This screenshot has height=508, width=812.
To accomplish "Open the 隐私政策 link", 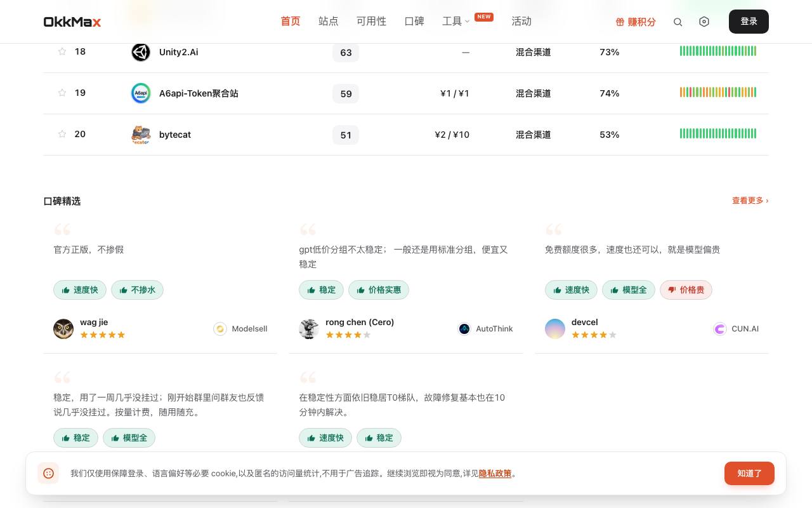I will (x=495, y=473).
